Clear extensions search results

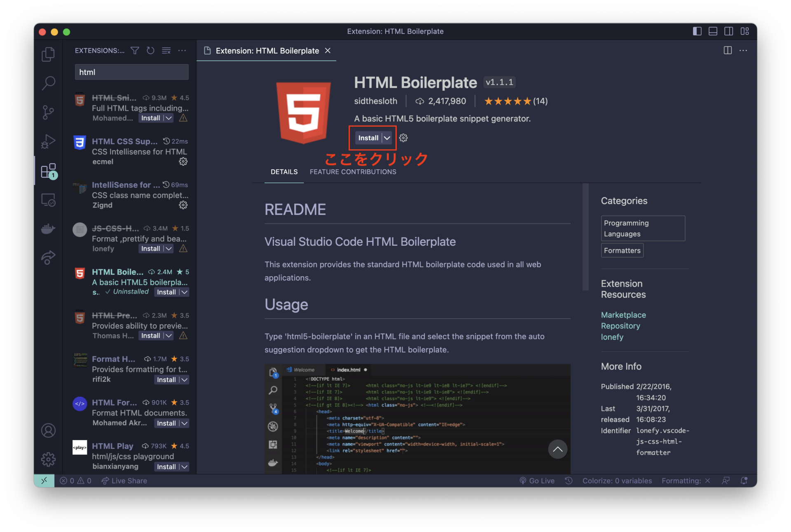[166, 50]
